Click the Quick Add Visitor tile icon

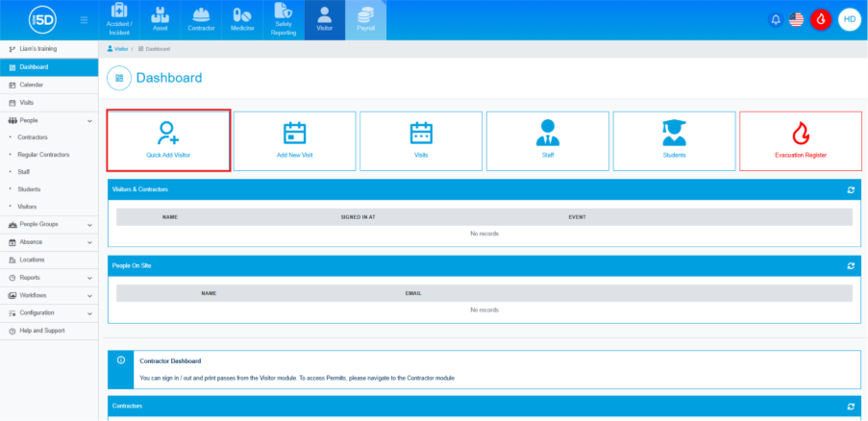(168, 133)
